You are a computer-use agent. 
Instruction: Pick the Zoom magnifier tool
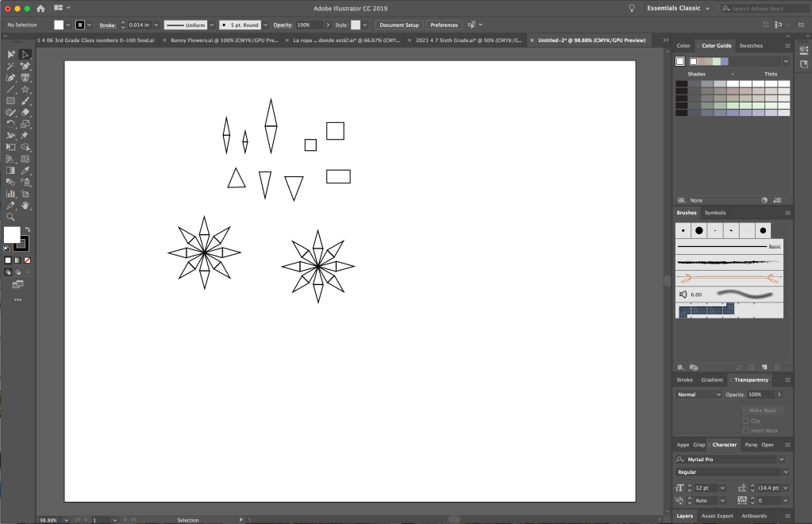[11, 217]
